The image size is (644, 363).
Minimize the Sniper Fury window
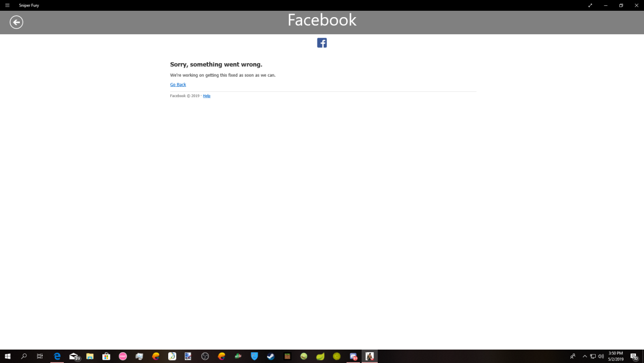(x=605, y=5)
